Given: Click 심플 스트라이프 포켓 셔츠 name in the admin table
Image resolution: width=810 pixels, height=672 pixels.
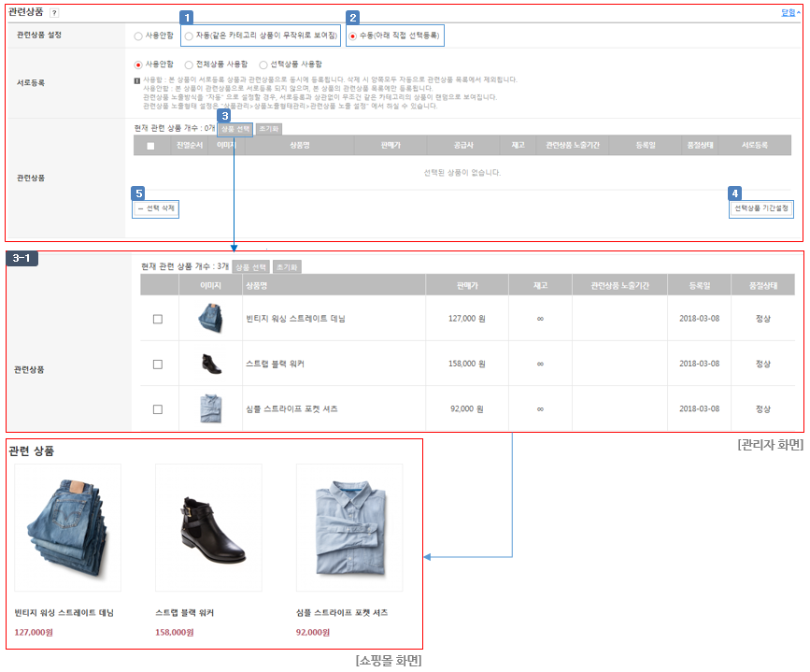Looking at the screenshot, I should click(x=291, y=409).
